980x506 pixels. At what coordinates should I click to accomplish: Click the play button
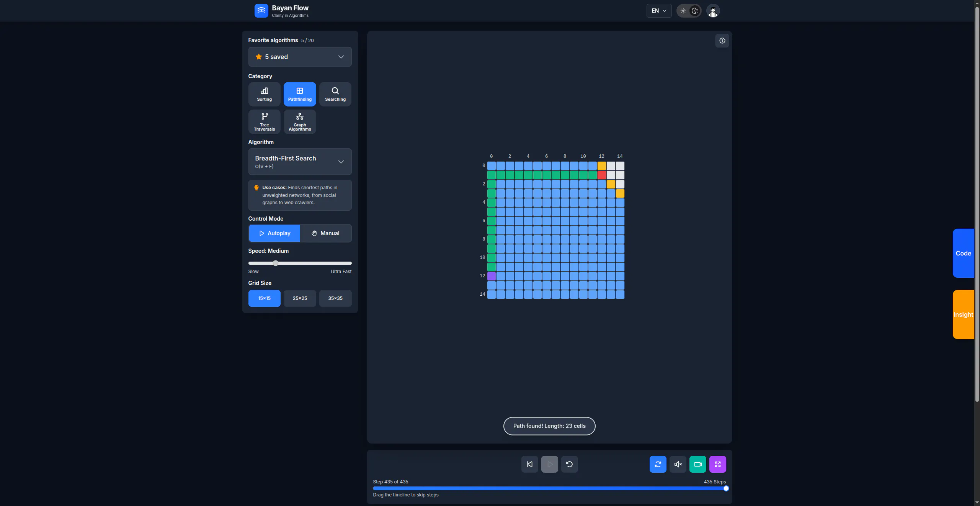(x=549, y=464)
